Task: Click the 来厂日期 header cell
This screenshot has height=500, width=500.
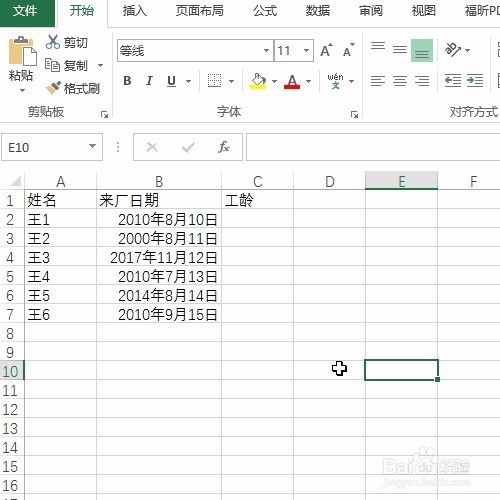Action: pyautogui.click(x=159, y=200)
